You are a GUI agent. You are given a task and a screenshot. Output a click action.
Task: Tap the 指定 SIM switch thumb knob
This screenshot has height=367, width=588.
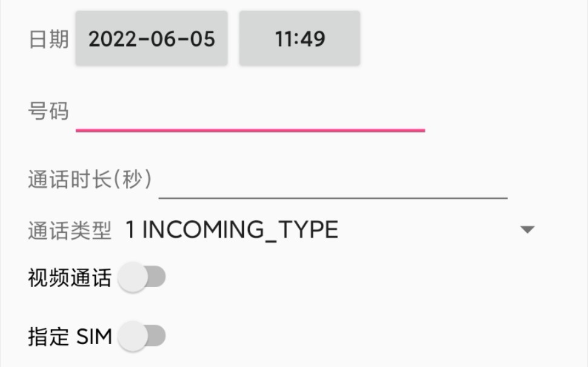[132, 336]
